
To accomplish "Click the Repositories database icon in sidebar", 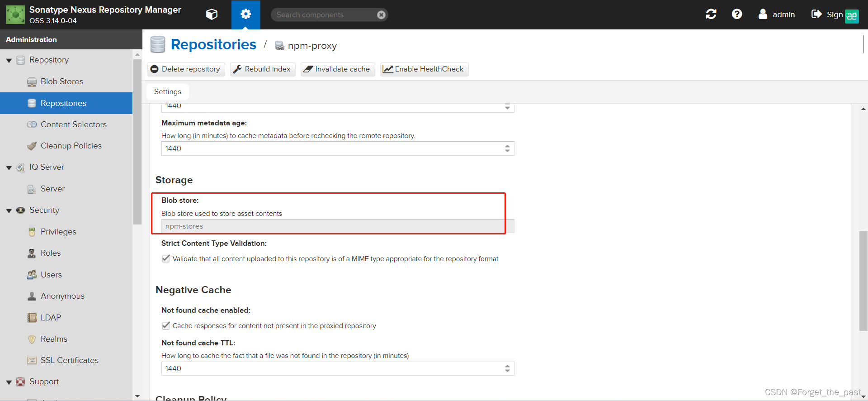I will [32, 103].
